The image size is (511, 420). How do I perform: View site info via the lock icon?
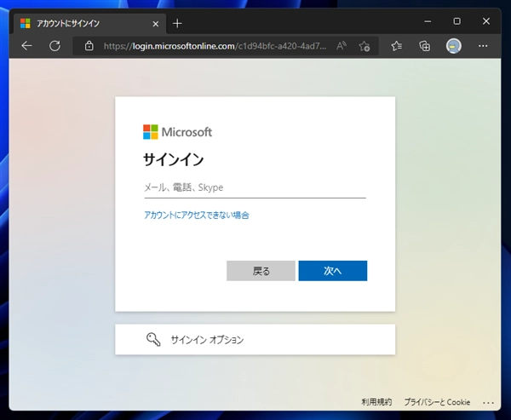tap(89, 46)
